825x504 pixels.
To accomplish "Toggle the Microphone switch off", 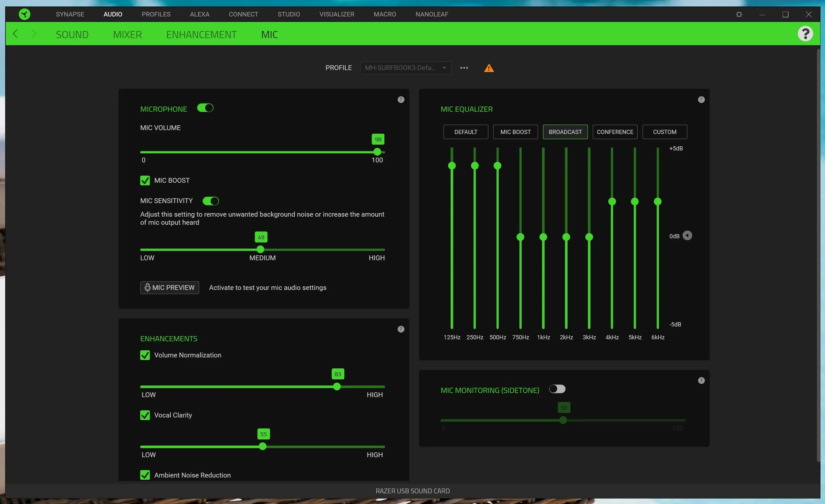I will click(205, 108).
